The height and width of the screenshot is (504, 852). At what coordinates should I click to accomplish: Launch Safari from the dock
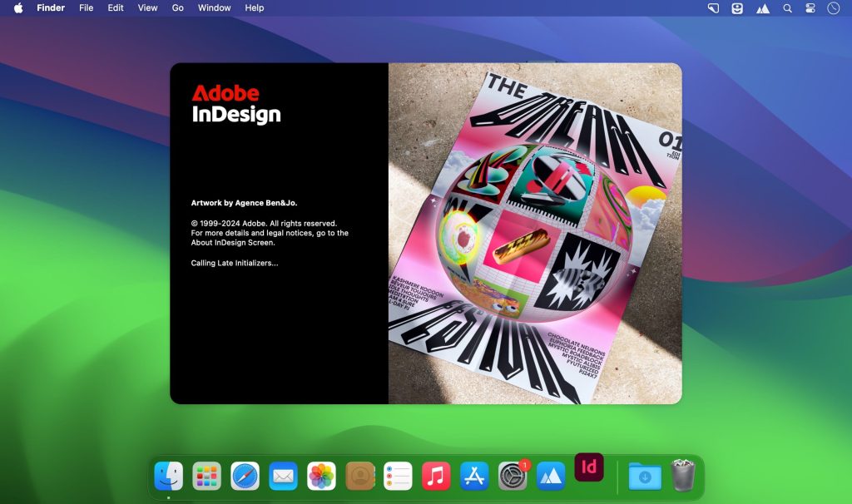pyautogui.click(x=245, y=477)
